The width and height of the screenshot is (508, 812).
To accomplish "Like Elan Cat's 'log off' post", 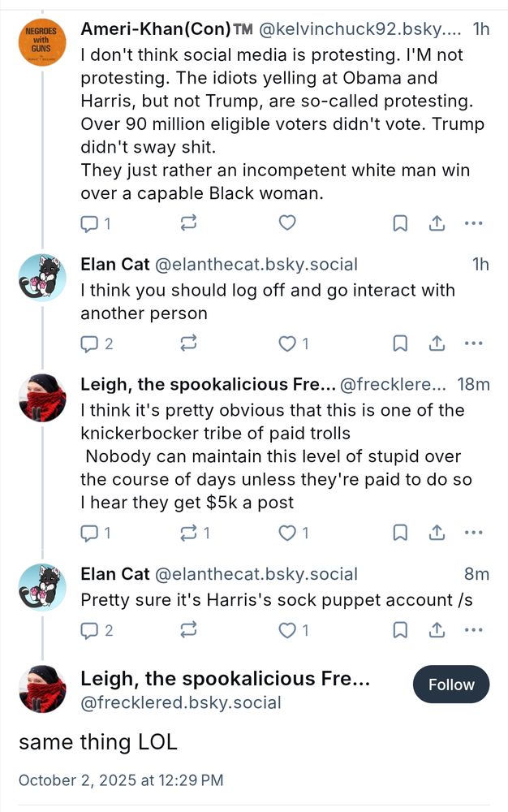I will pyautogui.click(x=287, y=343).
